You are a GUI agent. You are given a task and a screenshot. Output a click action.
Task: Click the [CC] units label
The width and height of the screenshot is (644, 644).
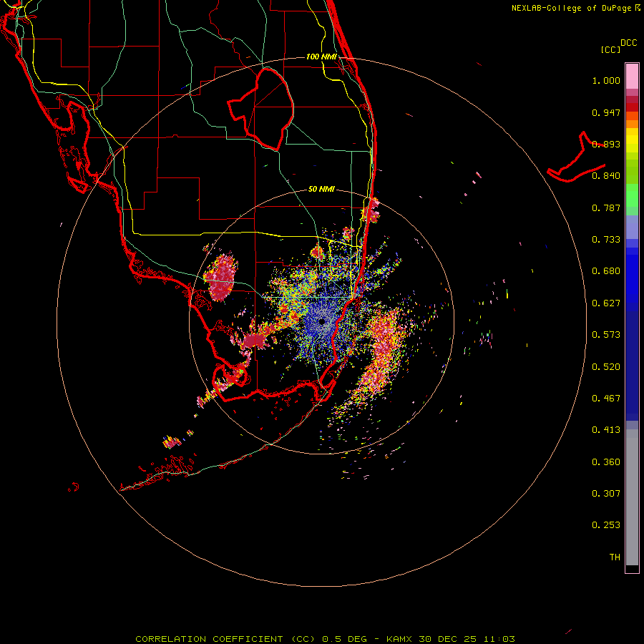pyautogui.click(x=610, y=49)
